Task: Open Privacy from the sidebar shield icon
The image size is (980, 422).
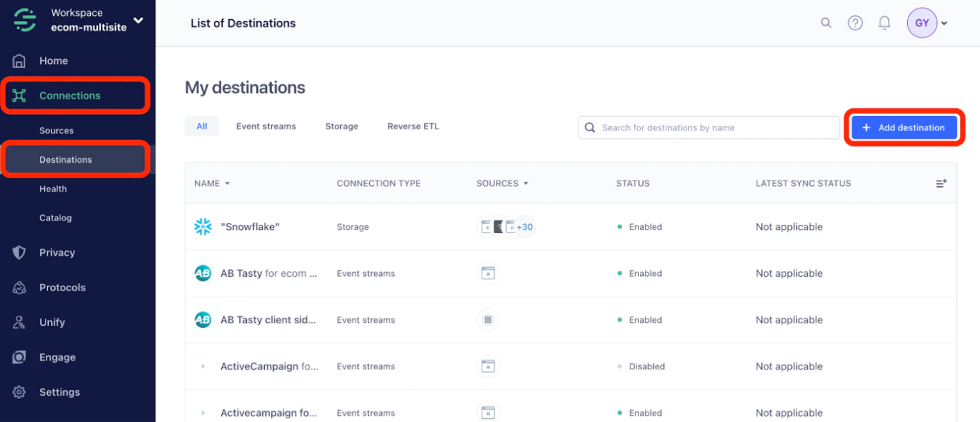Action: click(x=19, y=252)
